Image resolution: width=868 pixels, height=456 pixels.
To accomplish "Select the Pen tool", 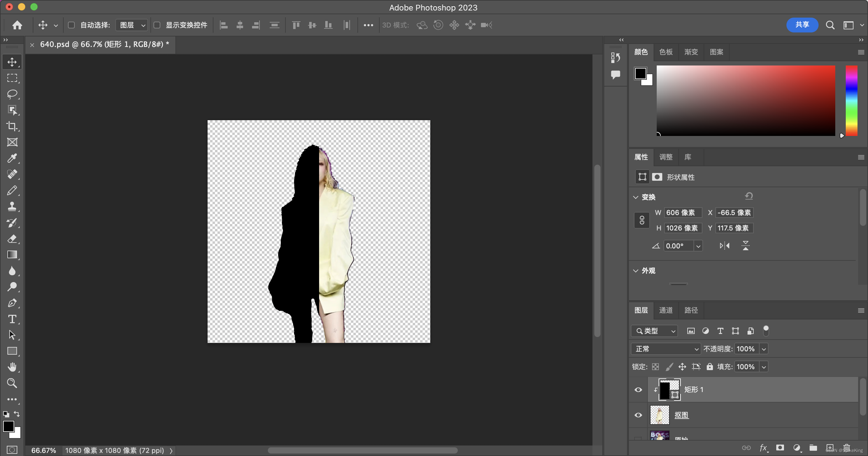I will [x=12, y=303].
